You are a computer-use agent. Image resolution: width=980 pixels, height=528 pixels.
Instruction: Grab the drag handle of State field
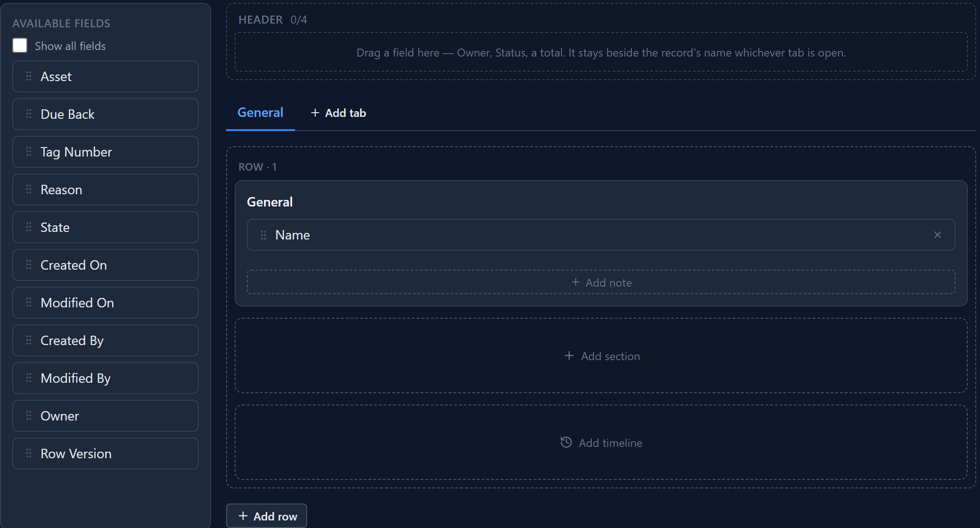[x=29, y=227]
